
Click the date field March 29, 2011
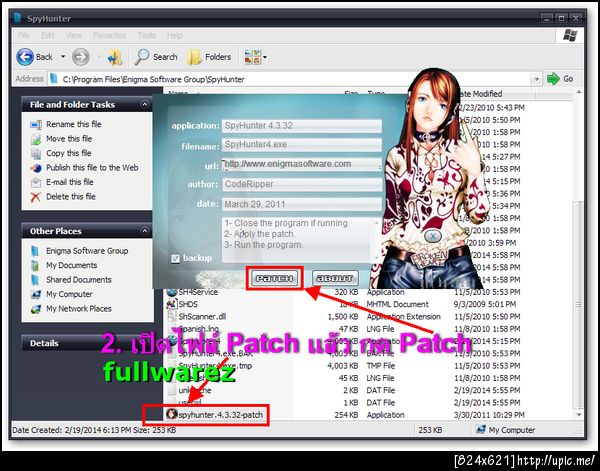coord(302,204)
